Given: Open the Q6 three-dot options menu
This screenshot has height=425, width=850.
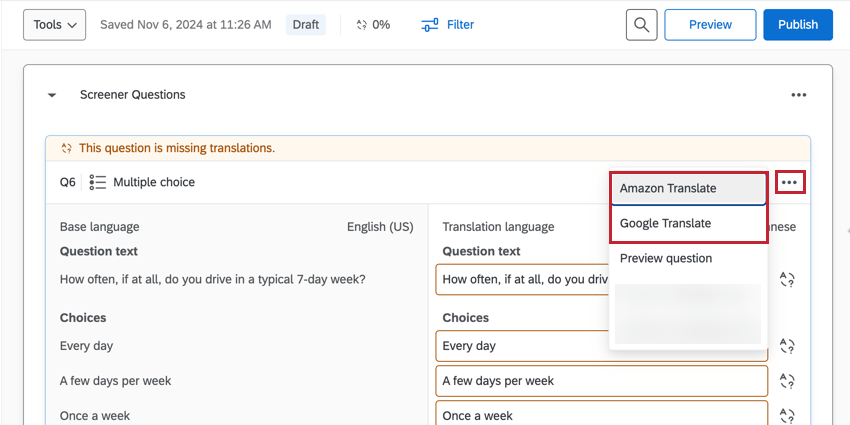Looking at the screenshot, I should 790,182.
